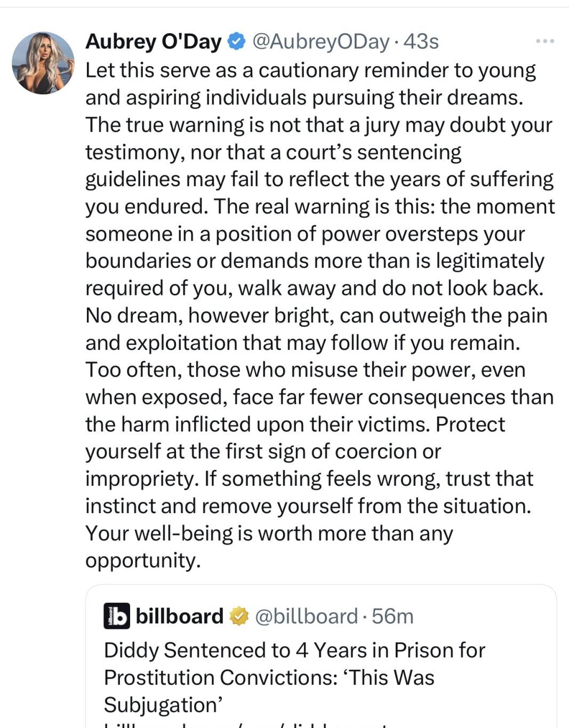
Task: Open the three-dot more options menu
Action: 545,41
